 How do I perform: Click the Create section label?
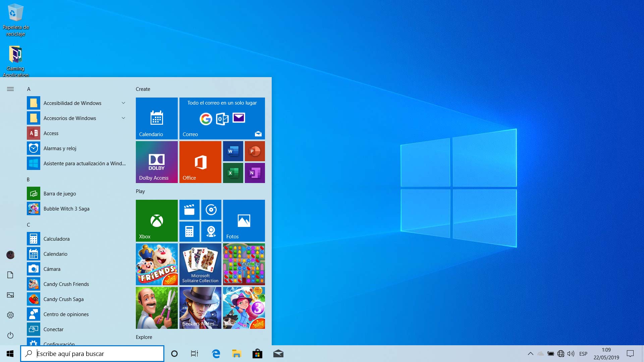point(143,89)
